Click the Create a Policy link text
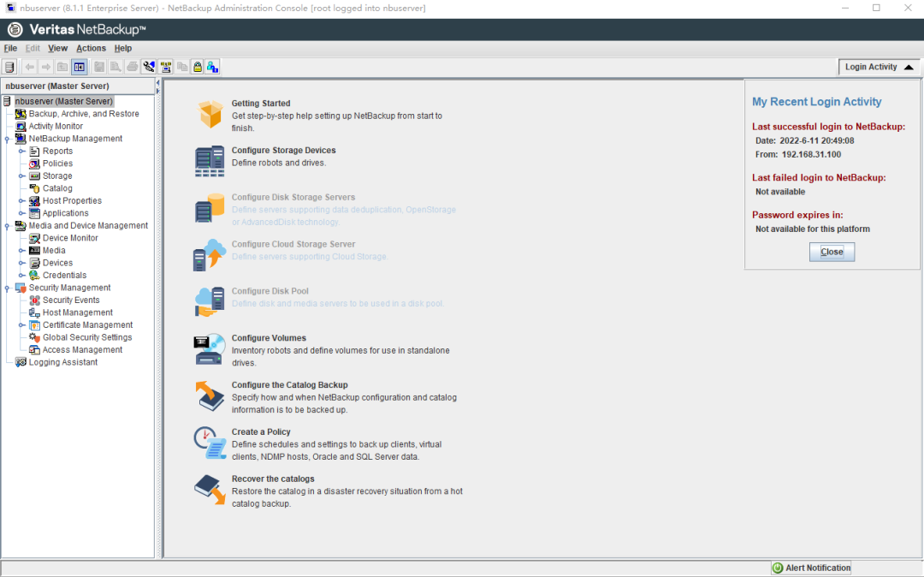The height and width of the screenshot is (577, 924). click(x=260, y=432)
